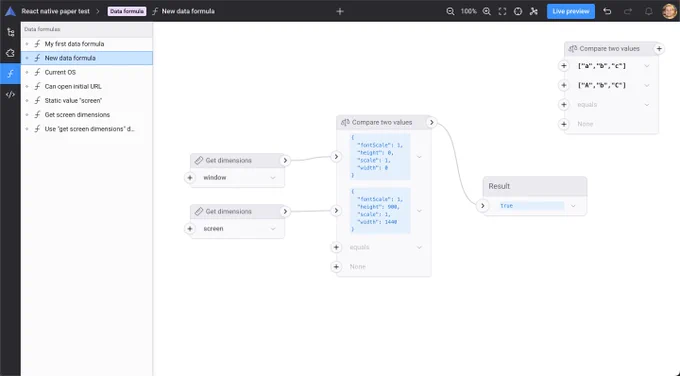680x376 pixels.
Task: Click the auto-arrange nodes icon
Action: tap(534, 11)
